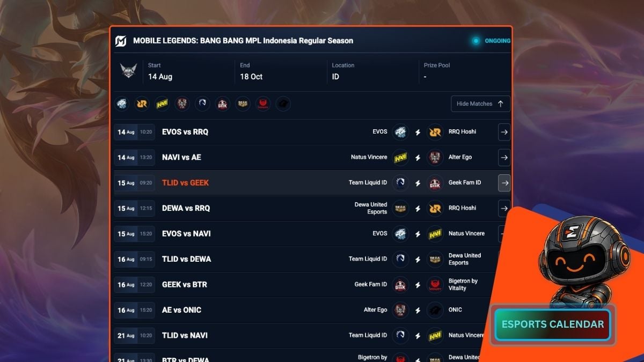
Task: Open the AE vs ONIC match title
Action: pyautogui.click(x=181, y=310)
